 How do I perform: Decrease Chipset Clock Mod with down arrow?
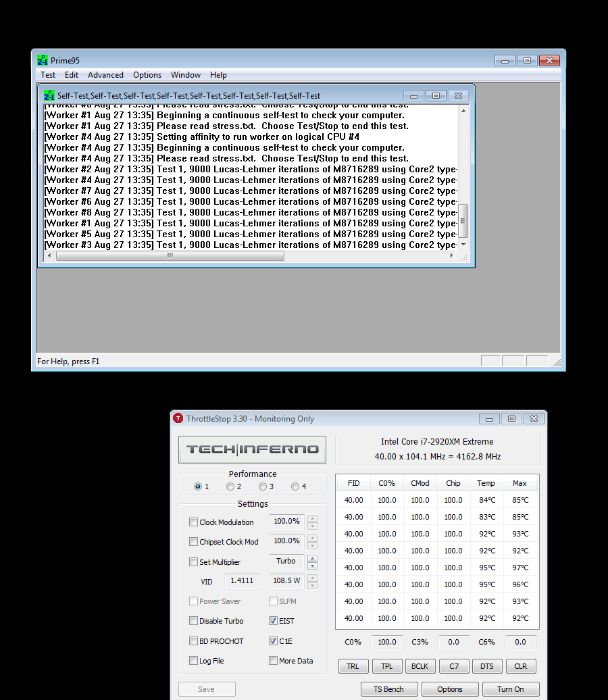[313, 545]
